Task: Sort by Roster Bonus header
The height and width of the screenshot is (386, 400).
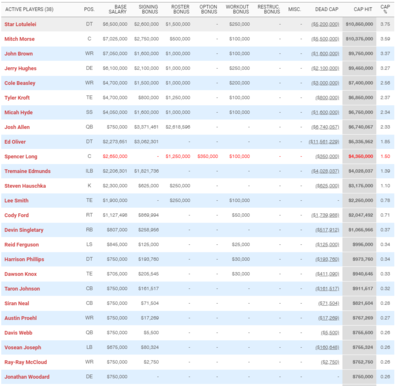Action: tap(181, 9)
